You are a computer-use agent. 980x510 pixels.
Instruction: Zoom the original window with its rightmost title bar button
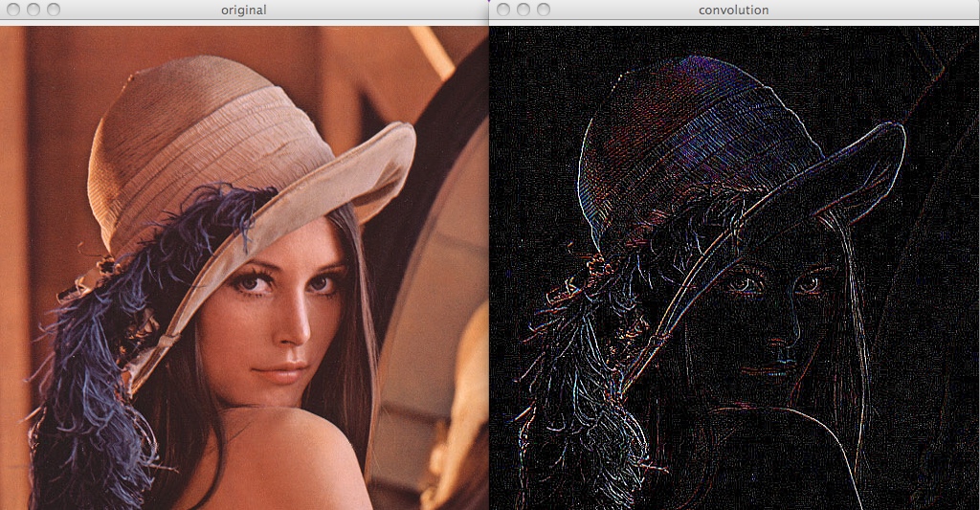click(54, 10)
